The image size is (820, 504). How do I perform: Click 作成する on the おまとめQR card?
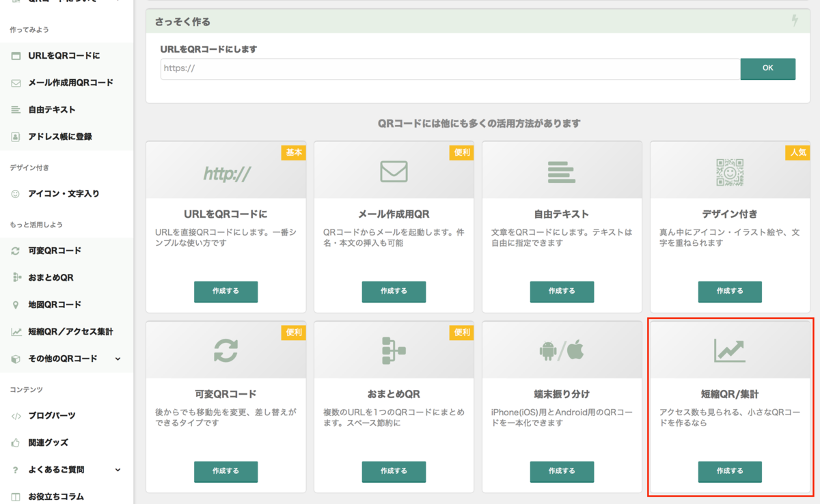pyautogui.click(x=394, y=471)
